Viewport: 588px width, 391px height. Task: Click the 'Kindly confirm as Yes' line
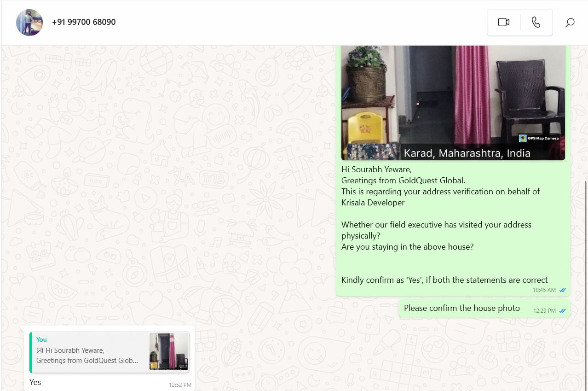click(444, 280)
